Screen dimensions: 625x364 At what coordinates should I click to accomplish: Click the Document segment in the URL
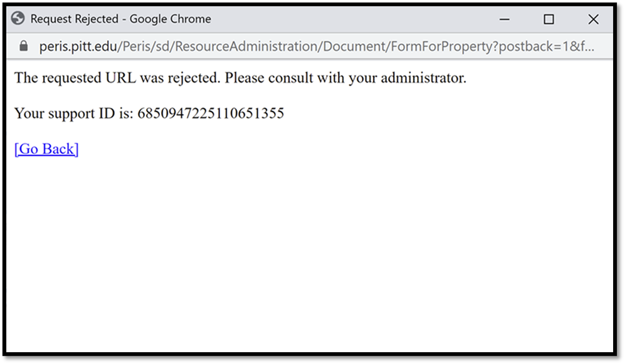354,46
